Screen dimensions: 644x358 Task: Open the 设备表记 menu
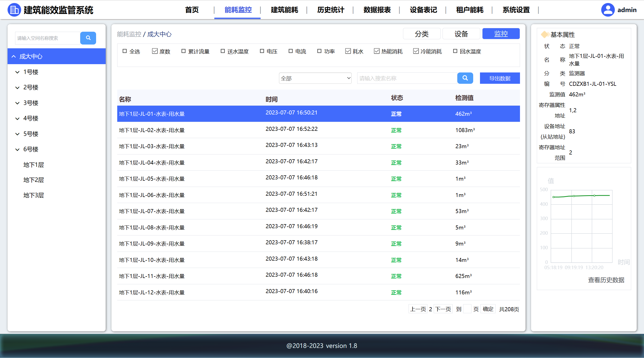click(x=423, y=10)
